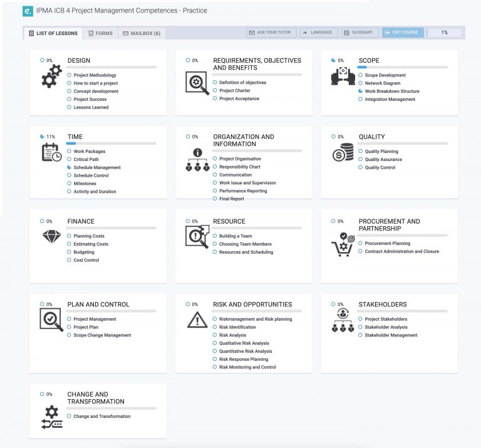Click the Resource 0% progress circle
The height and width of the screenshot is (448, 481).
188,221
